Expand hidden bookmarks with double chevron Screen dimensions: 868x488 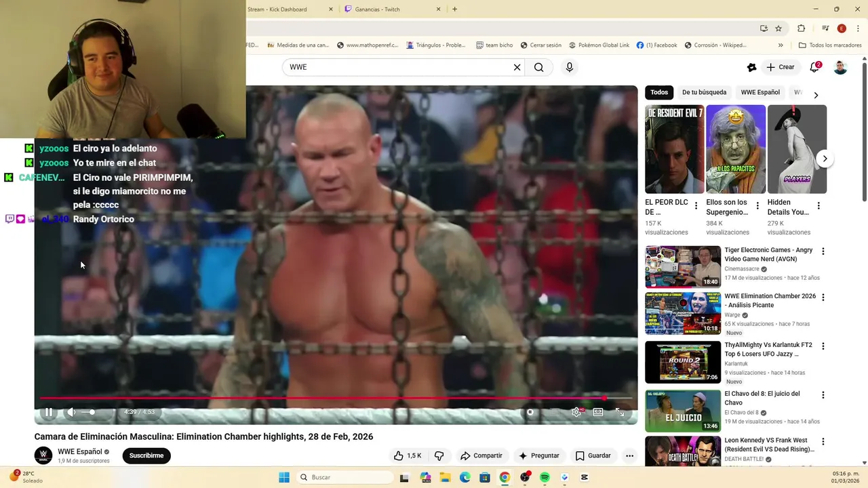[x=781, y=45]
